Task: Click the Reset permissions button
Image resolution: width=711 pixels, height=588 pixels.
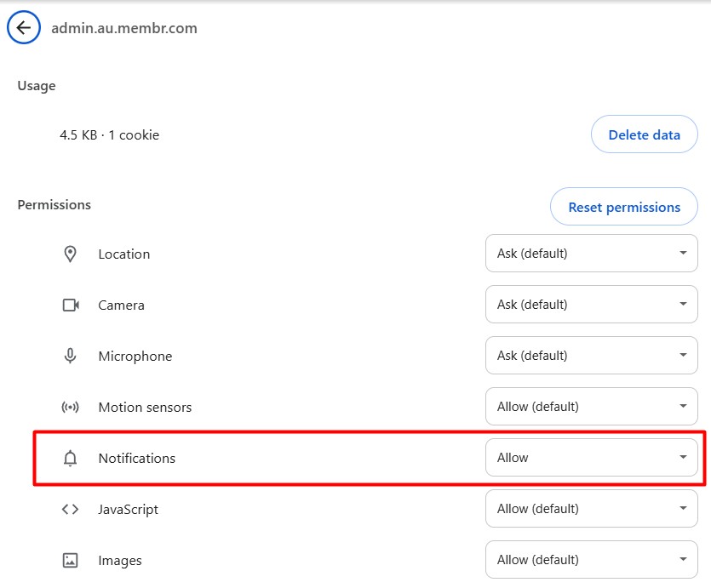Action: pyautogui.click(x=624, y=207)
